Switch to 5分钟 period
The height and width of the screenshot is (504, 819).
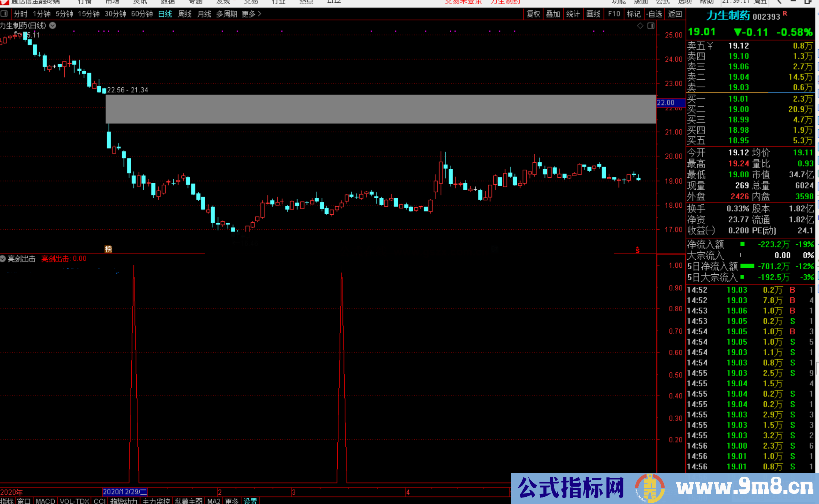click(64, 14)
